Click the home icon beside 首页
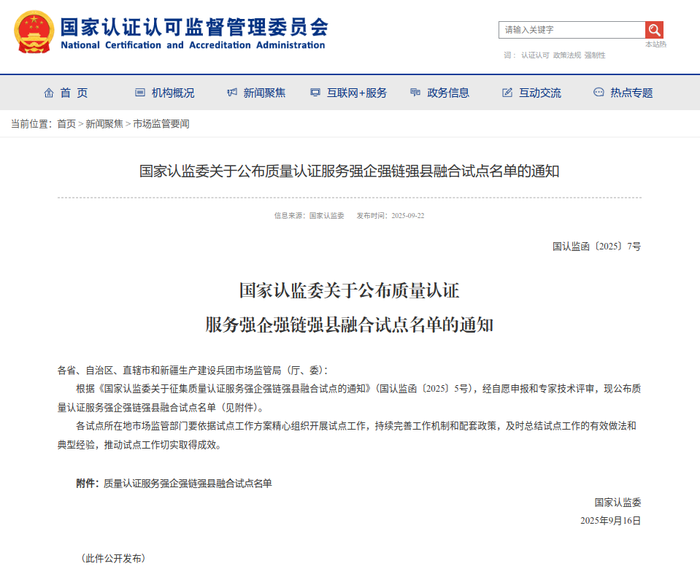The image size is (700, 585). [48, 93]
